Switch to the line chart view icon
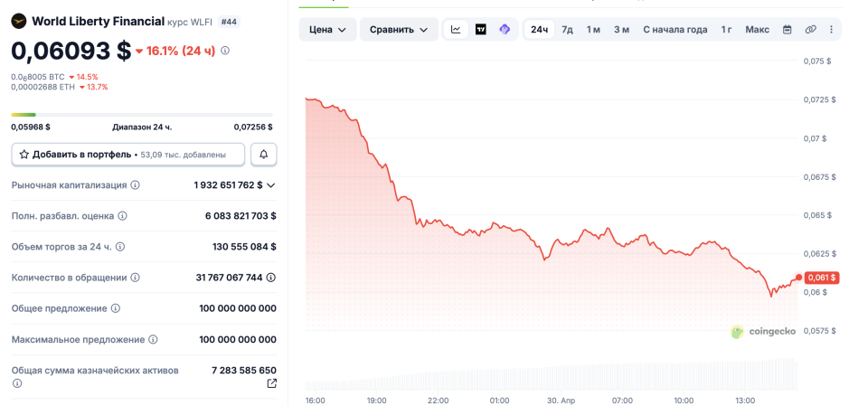The width and height of the screenshot is (868, 406). tap(456, 30)
